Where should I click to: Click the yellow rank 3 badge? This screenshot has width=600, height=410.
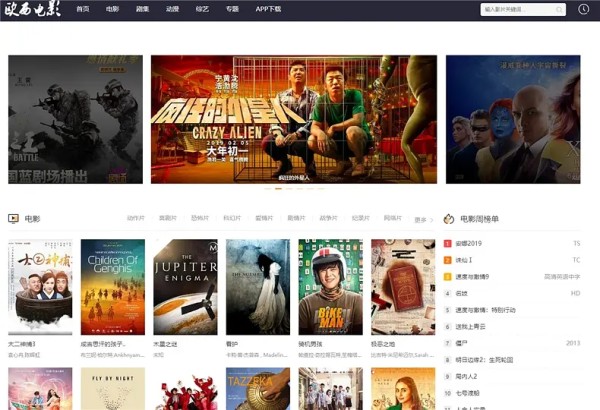(447, 277)
